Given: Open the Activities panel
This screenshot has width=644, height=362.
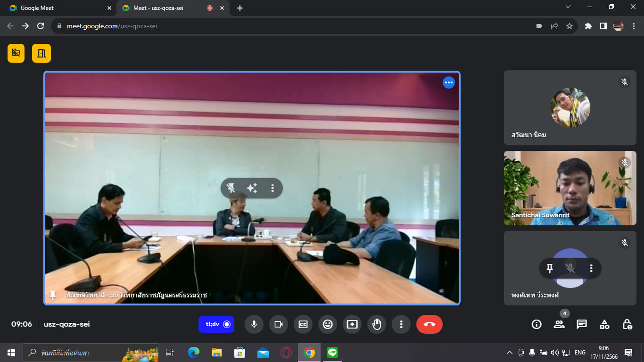Looking at the screenshot, I should [x=604, y=324].
